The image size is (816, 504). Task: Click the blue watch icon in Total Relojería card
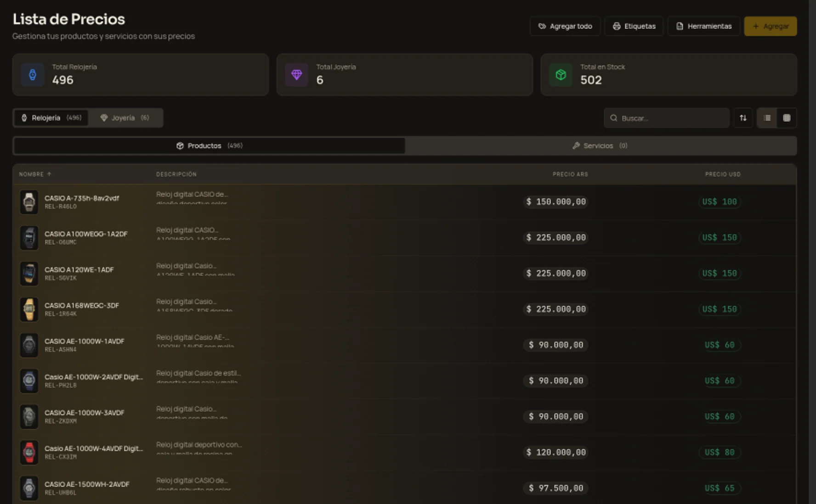33,74
